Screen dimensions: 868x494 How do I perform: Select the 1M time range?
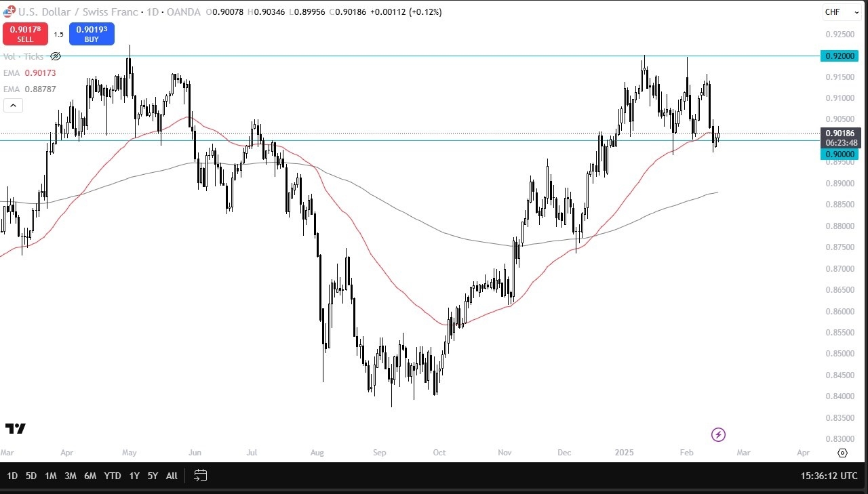51,476
